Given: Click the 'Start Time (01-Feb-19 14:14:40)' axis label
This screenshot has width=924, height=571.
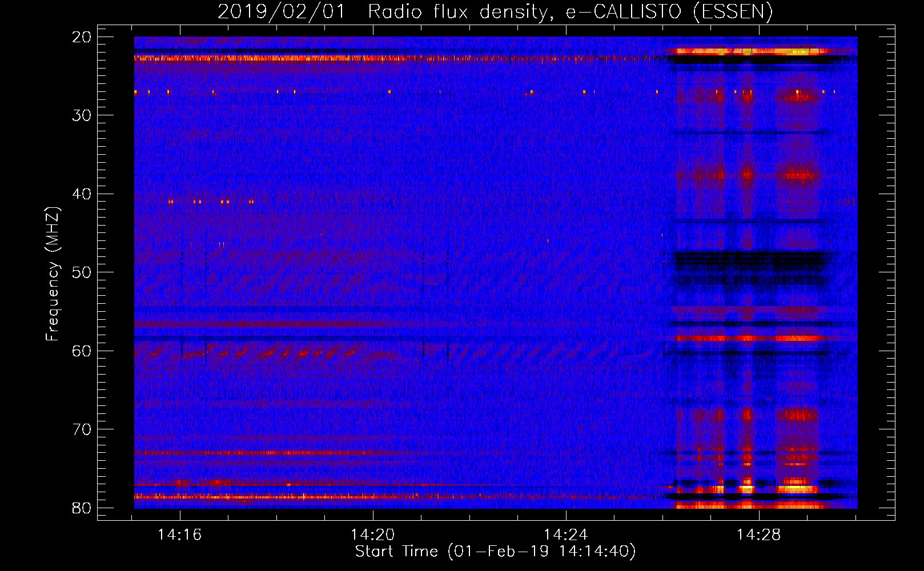Looking at the screenshot, I should pos(495,552).
